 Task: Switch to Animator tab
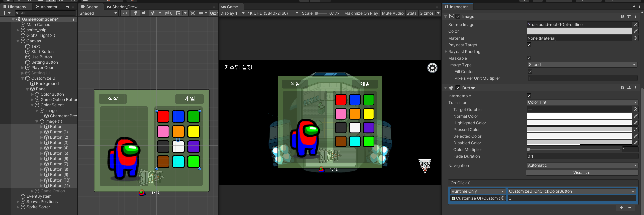coord(47,7)
